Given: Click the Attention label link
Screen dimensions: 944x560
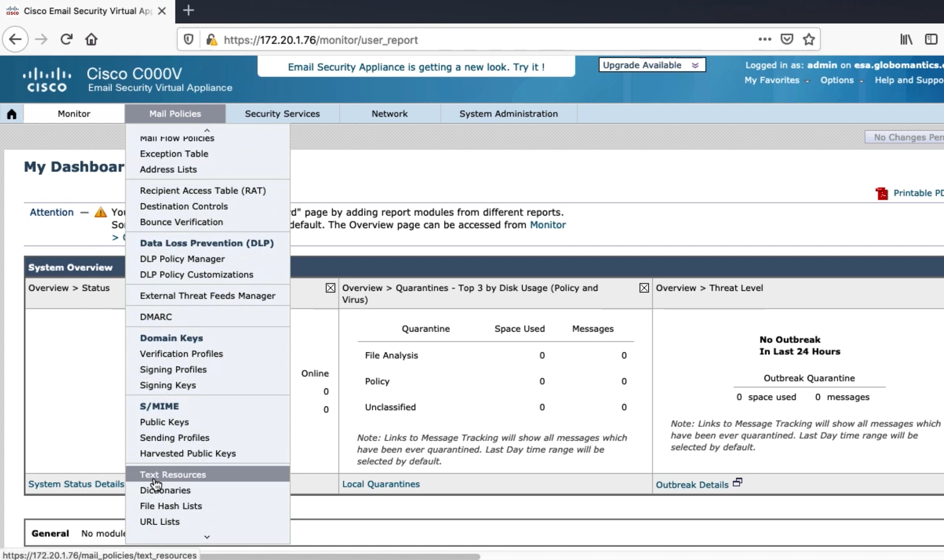Looking at the screenshot, I should 52,212.
